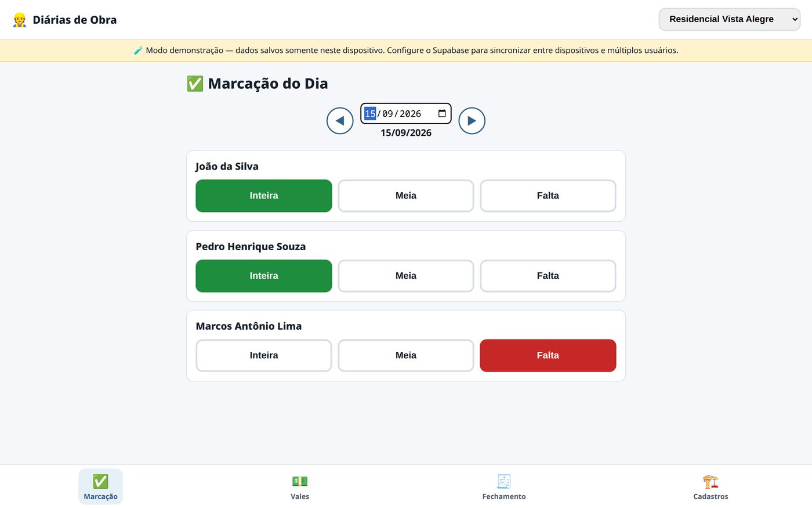812x508 pixels.
Task: Click the Fechamento receipt icon
Action: point(504,481)
